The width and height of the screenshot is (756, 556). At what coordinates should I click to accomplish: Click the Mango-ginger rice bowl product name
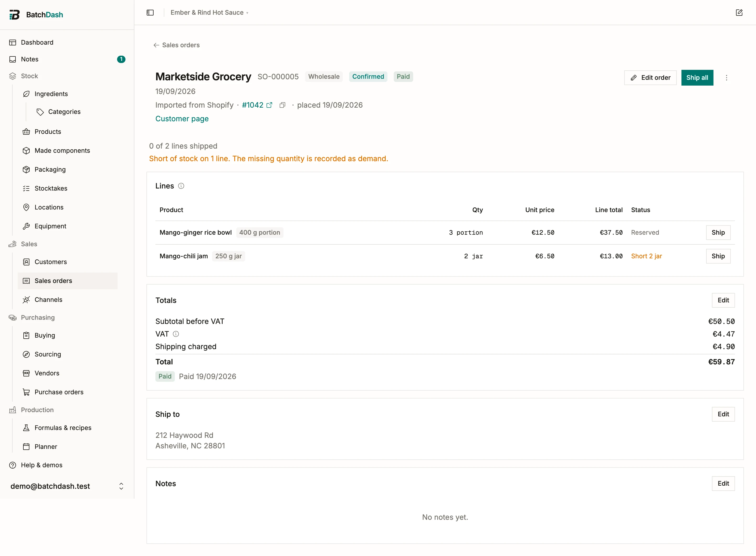tap(196, 233)
